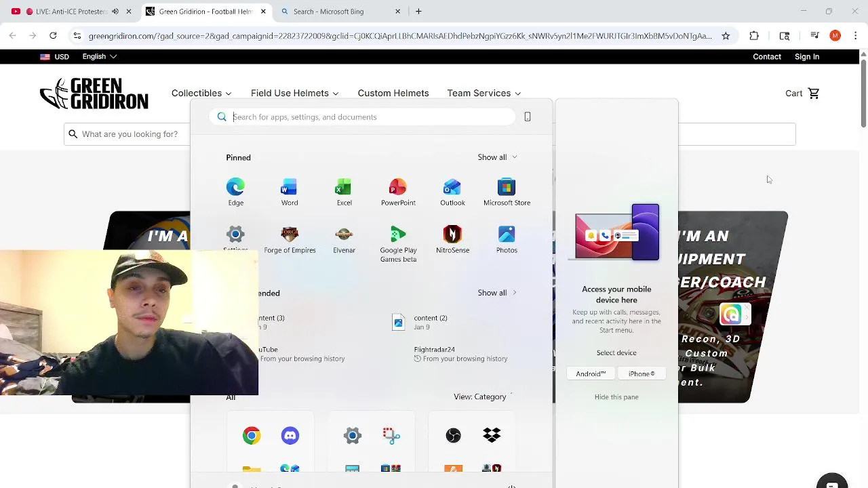Open Outlook pinned app
Image resolution: width=868 pixels, height=488 pixels.
coord(452,192)
